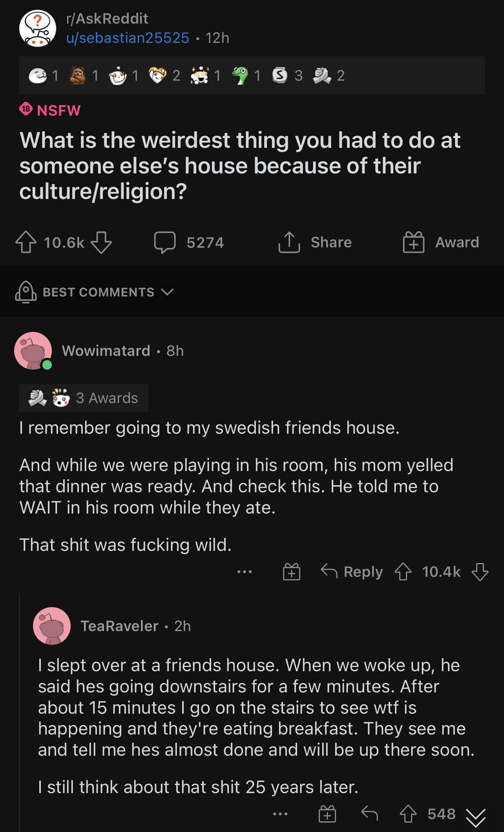Open TeaRaveler's comment options menu
Viewport: 504px width, 832px height.
coord(280,814)
